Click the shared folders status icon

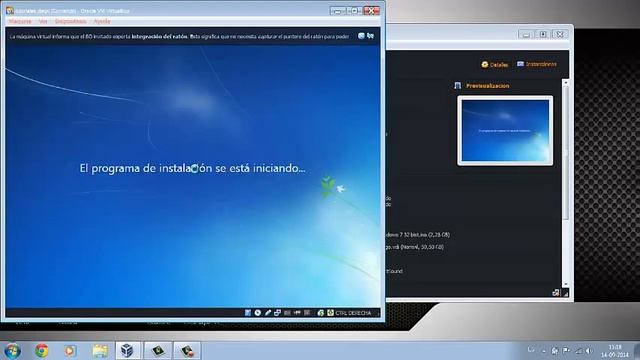point(287,313)
